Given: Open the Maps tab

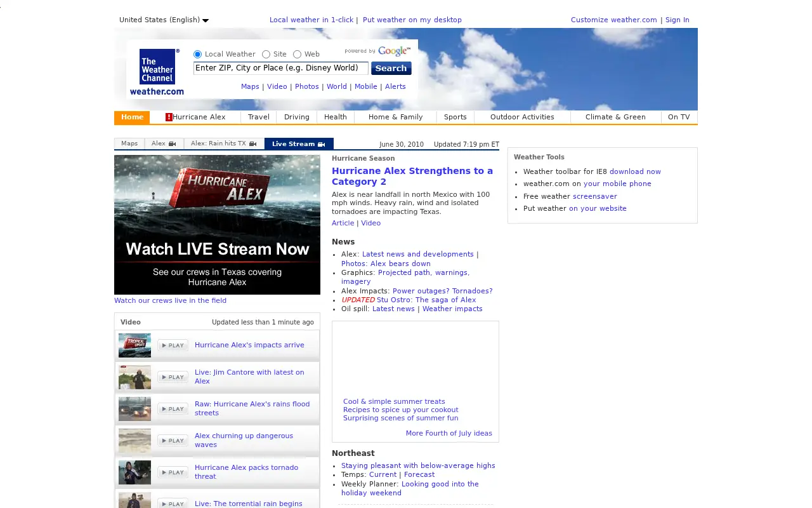Looking at the screenshot, I should tap(129, 144).
